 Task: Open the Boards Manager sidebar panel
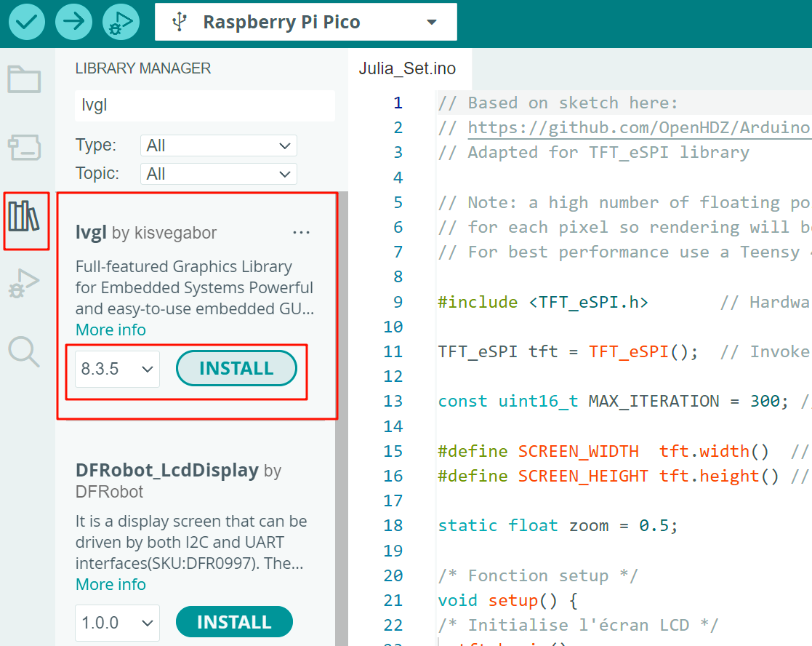[24, 148]
